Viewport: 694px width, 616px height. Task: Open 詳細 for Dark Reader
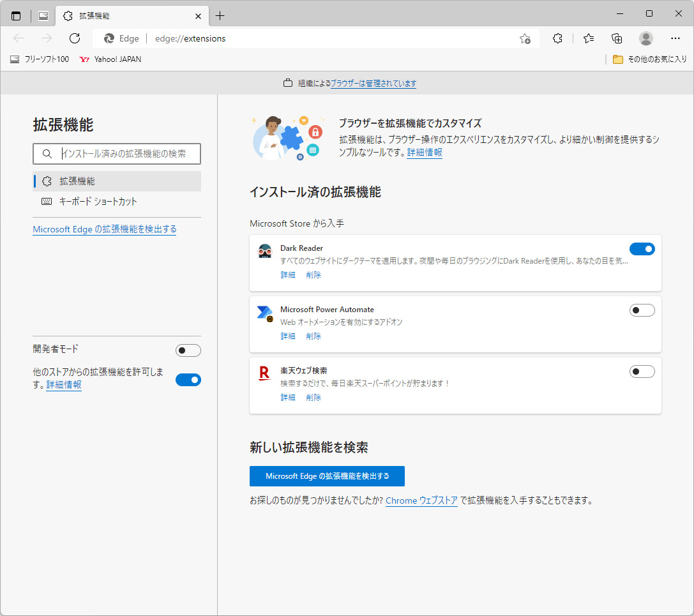(288, 275)
